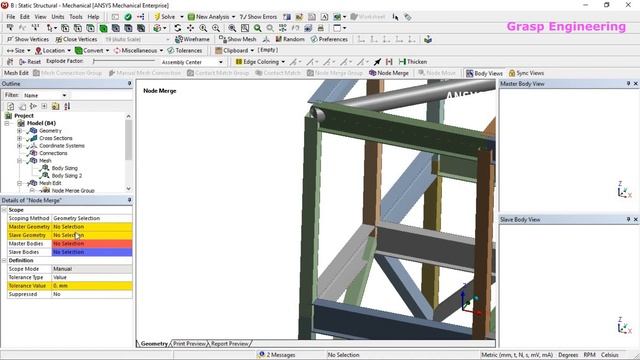The width and height of the screenshot is (640, 360).
Task: Open the File menu
Action: tap(11, 17)
